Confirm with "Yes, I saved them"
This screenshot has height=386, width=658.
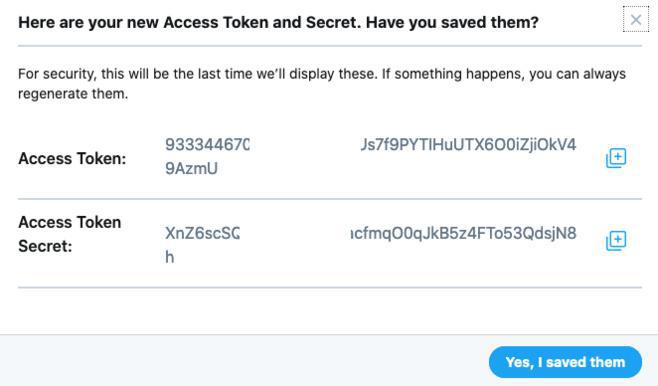565,362
